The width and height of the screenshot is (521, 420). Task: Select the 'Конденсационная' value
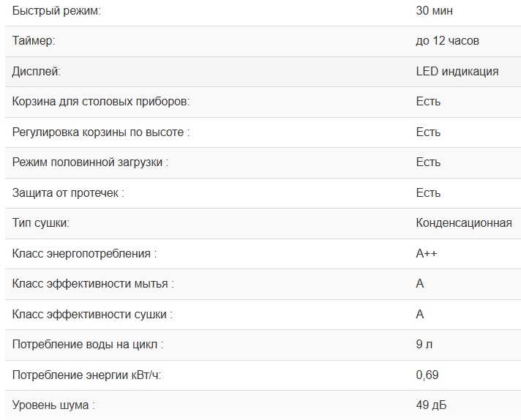(x=464, y=223)
